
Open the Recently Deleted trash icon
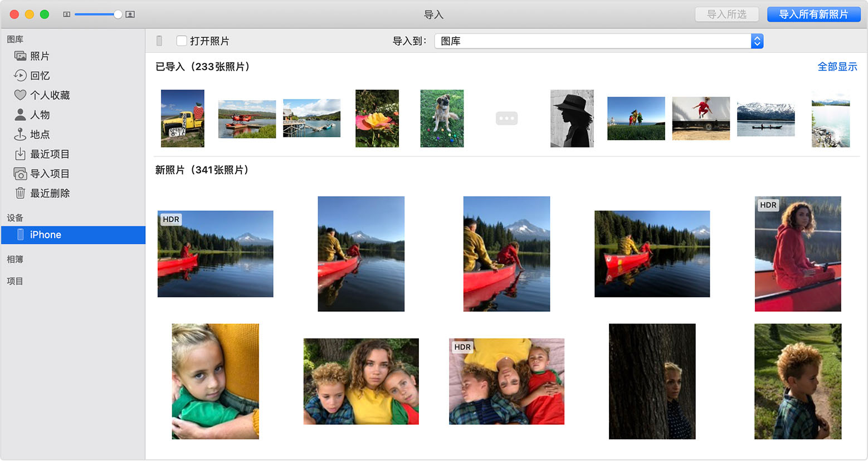tap(20, 193)
